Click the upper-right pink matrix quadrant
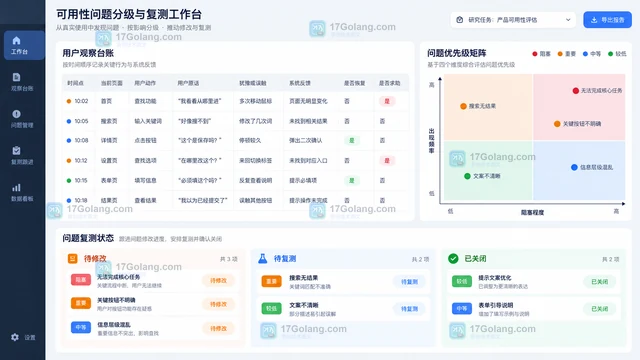This screenshot has width=640, height=360. (579, 107)
